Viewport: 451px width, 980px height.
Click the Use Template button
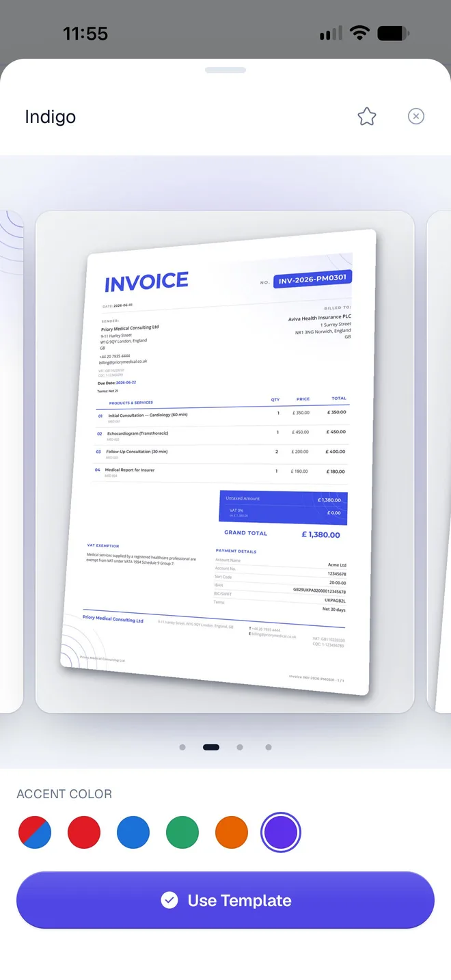click(x=225, y=900)
